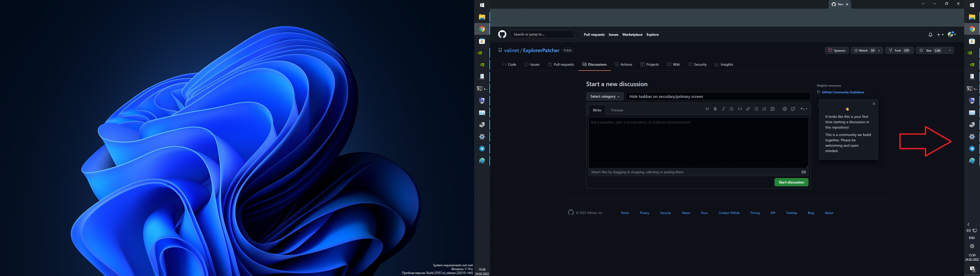Apply bold formatting in the editor
This screenshot has height=276, width=980.
pos(715,109)
